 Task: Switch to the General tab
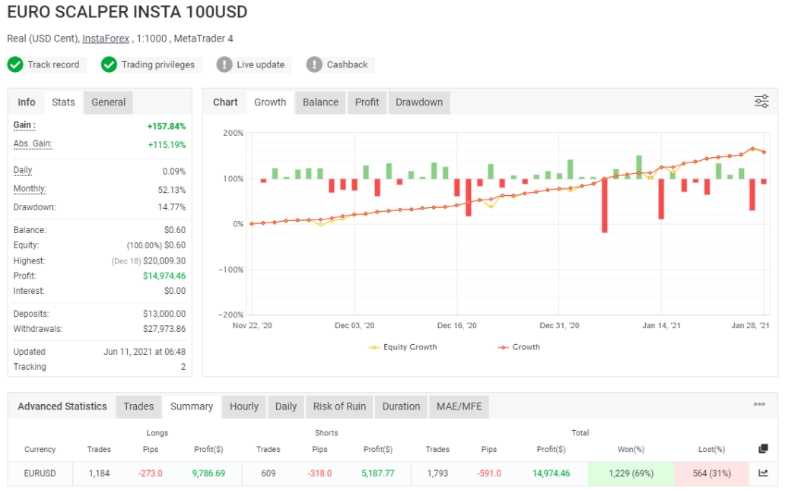(108, 102)
